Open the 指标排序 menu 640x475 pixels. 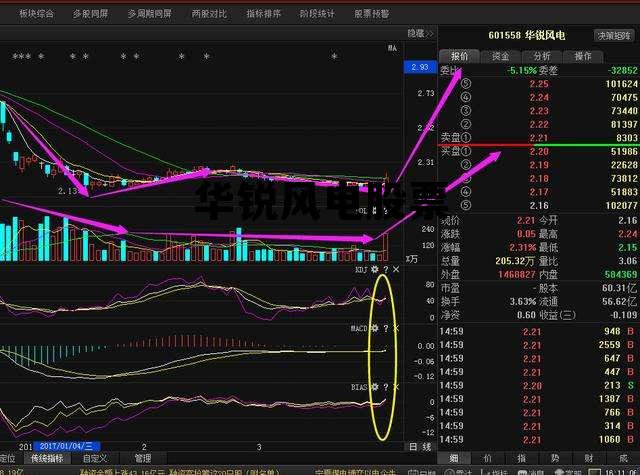pyautogui.click(x=263, y=14)
